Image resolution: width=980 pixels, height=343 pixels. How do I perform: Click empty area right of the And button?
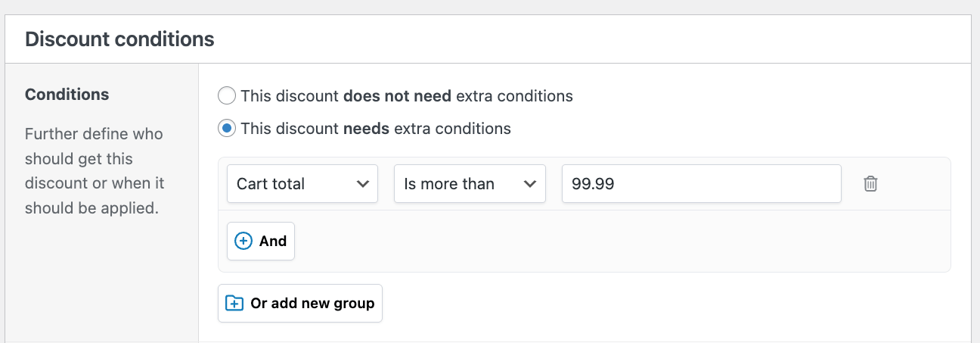[605, 241]
